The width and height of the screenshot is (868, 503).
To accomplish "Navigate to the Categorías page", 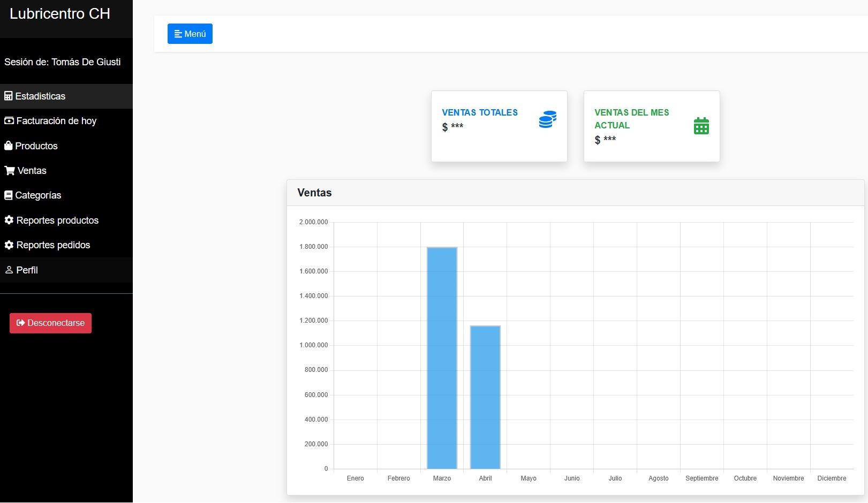I will coord(38,195).
